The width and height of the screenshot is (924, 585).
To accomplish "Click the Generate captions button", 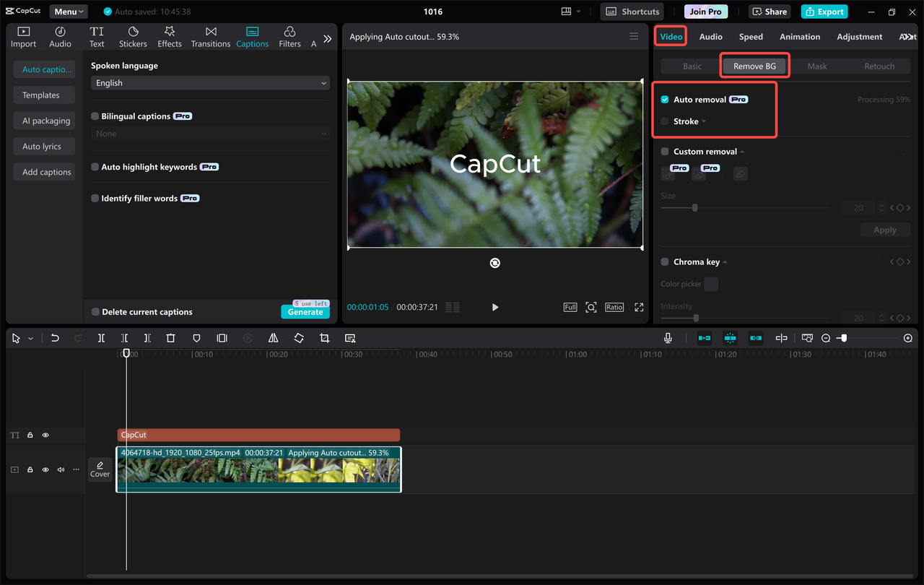I will tap(305, 311).
